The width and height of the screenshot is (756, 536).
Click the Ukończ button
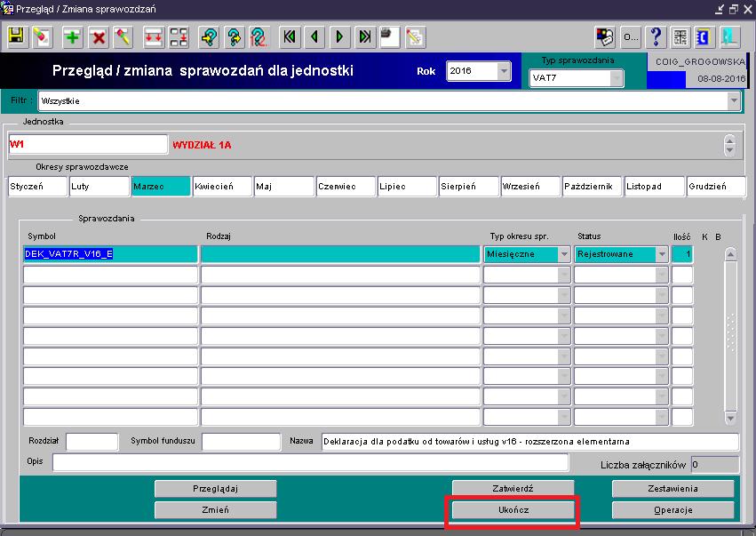click(513, 510)
